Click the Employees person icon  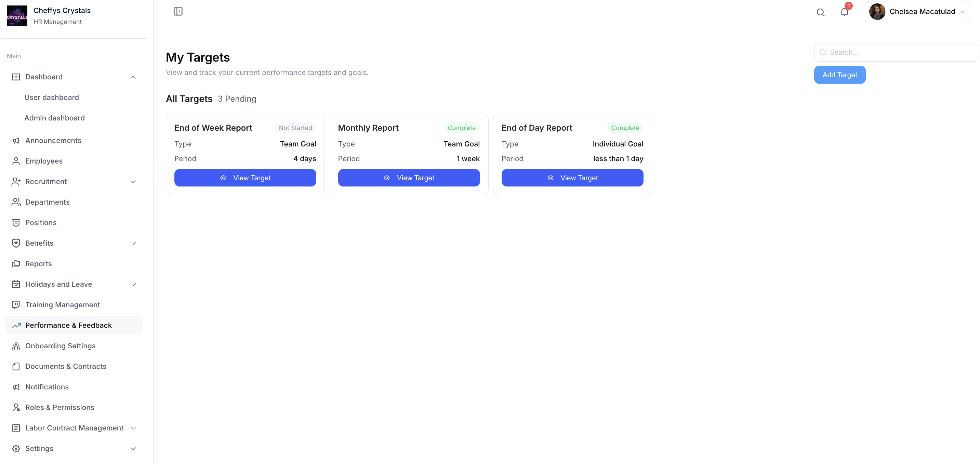[x=16, y=162]
